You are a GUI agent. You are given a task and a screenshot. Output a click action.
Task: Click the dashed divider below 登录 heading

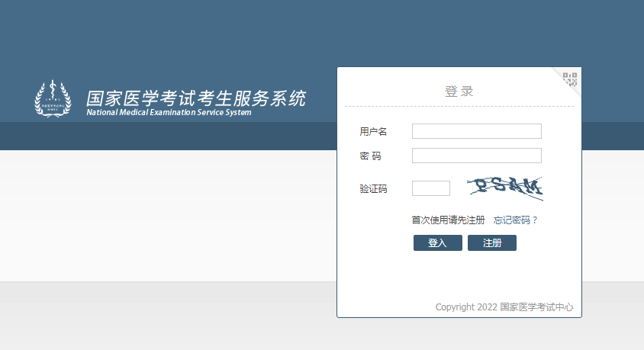point(459,106)
